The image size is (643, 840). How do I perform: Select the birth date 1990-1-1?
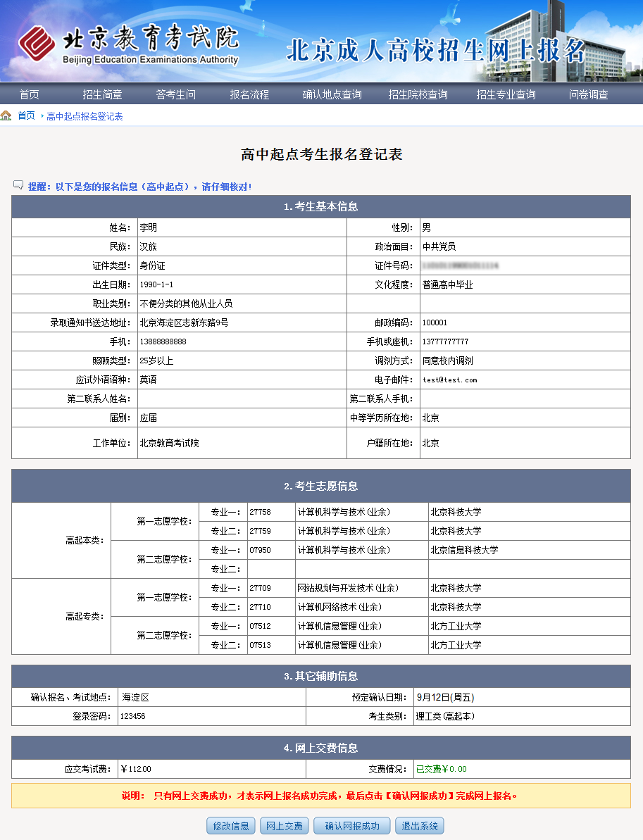pos(156,284)
